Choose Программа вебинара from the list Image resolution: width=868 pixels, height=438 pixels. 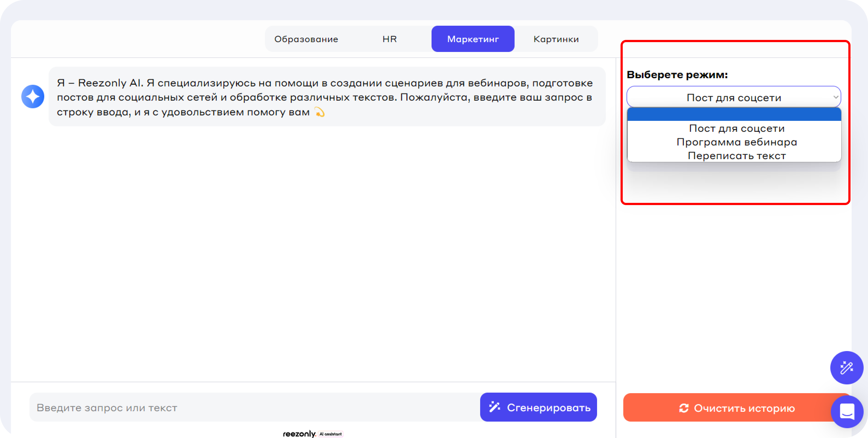pyautogui.click(x=737, y=142)
